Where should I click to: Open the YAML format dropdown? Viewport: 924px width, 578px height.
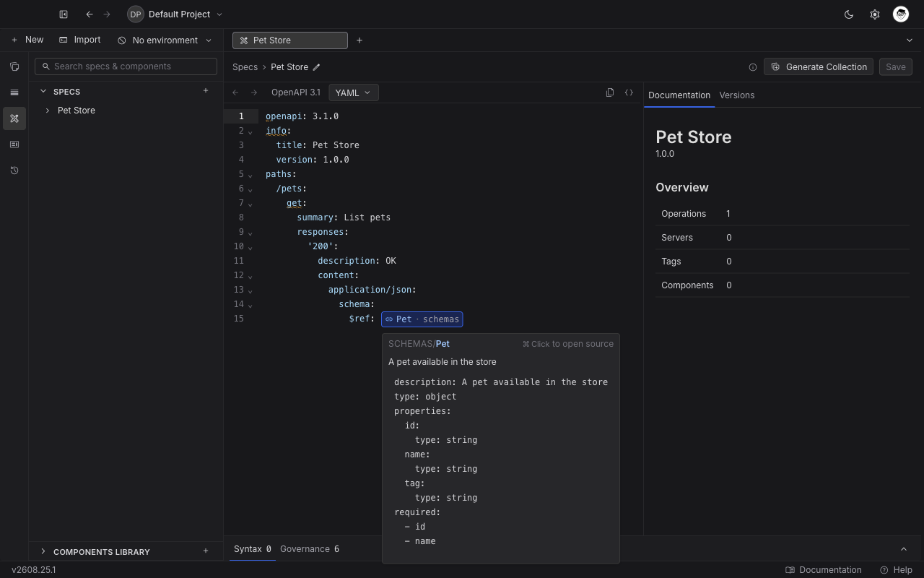[x=353, y=92]
